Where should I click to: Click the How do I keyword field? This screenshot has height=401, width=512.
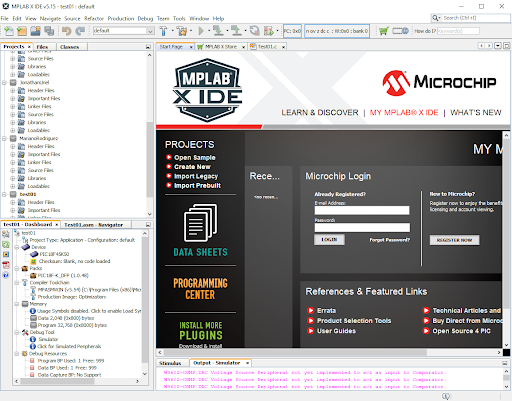pos(458,31)
